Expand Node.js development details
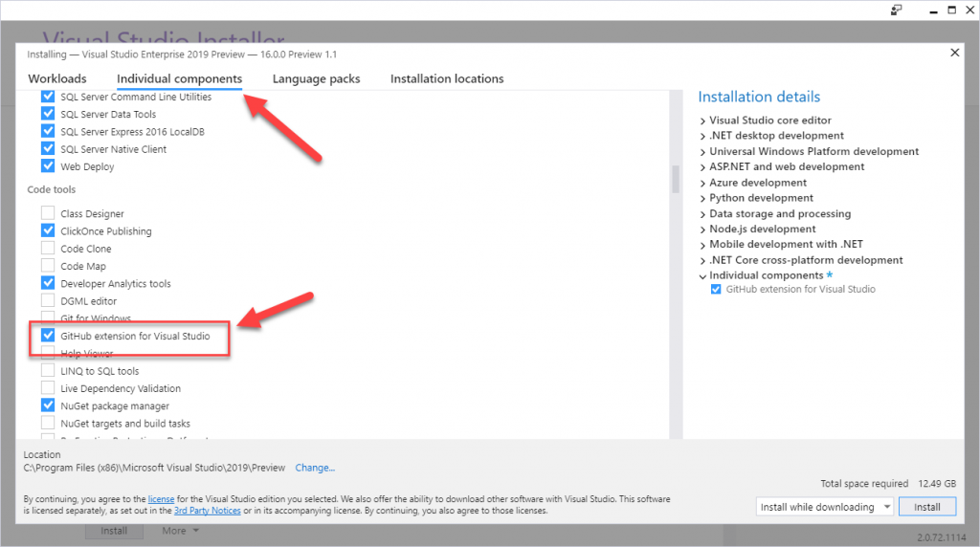 pos(702,230)
